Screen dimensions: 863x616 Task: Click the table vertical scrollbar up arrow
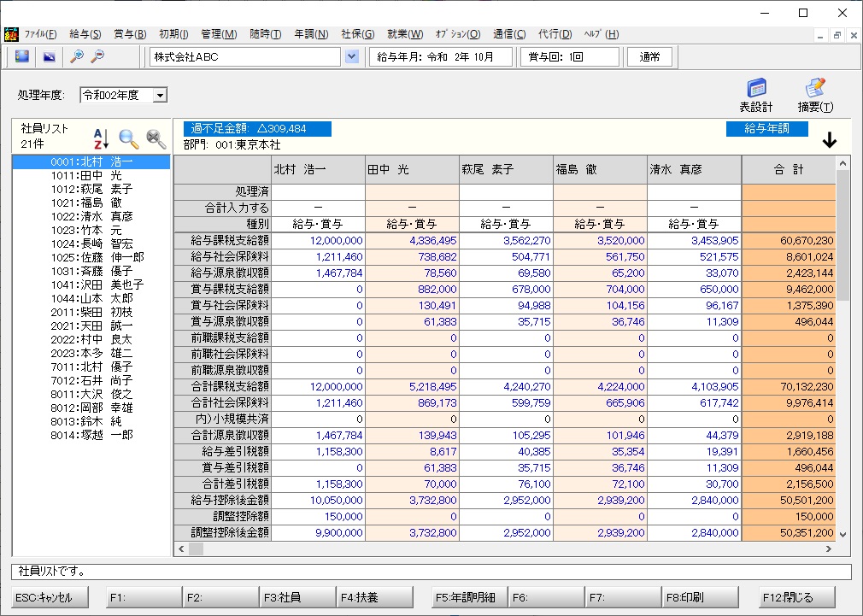pos(842,163)
